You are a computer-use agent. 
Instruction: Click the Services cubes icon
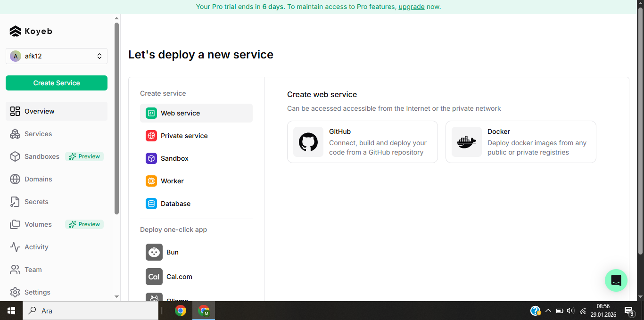15,134
